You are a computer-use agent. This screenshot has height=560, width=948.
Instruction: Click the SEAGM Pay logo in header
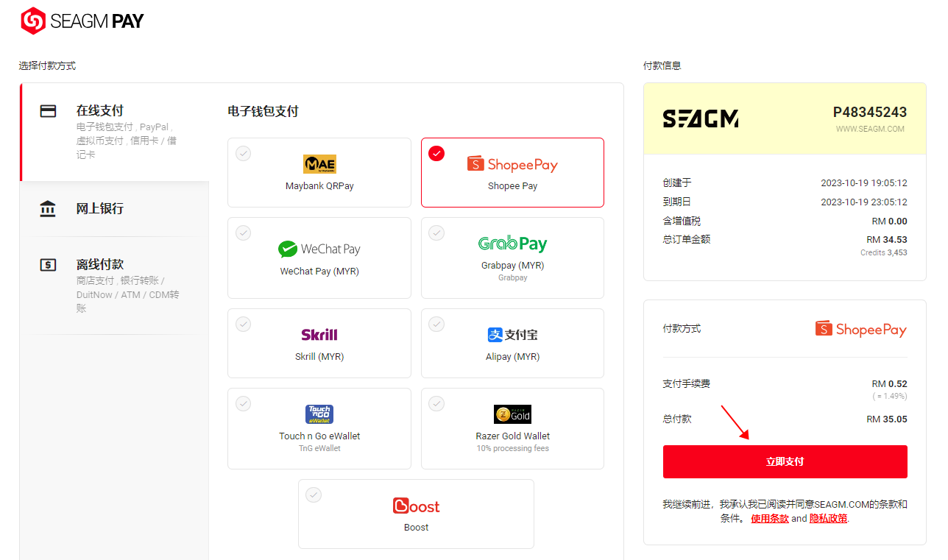82,21
